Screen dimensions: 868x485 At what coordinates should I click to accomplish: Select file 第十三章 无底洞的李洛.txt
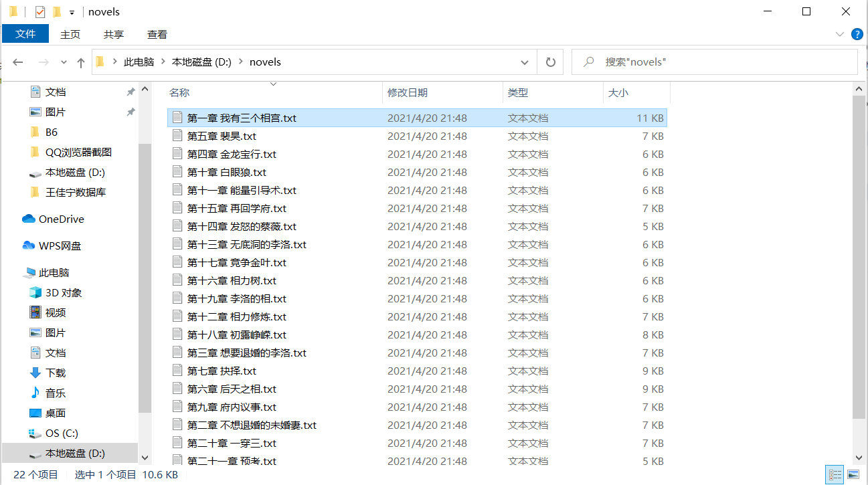click(x=247, y=244)
